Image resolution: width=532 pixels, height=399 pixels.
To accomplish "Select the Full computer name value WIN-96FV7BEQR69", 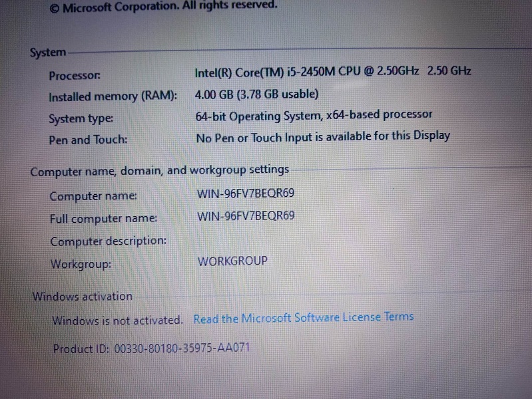I will tap(246, 215).
